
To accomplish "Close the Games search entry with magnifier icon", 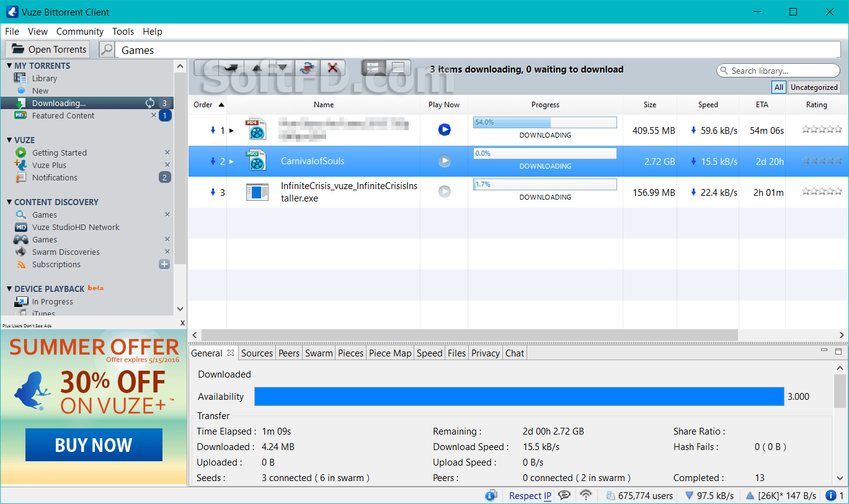I will pyautogui.click(x=167, y=214).
